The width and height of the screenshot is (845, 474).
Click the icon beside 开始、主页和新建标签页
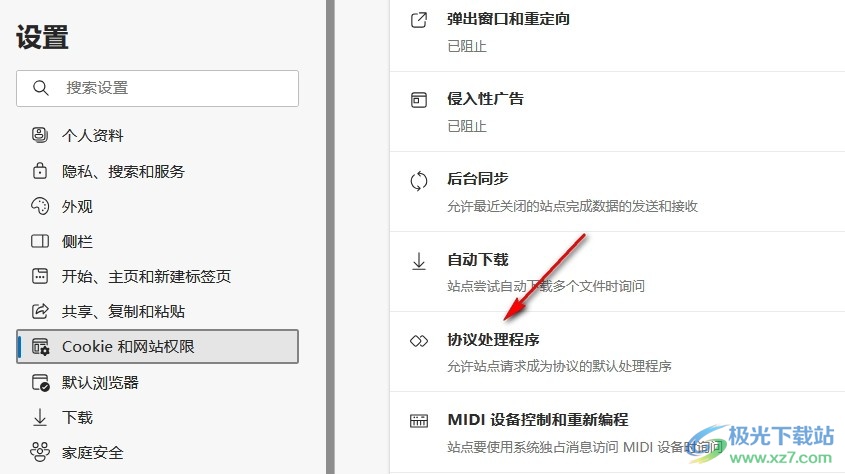click(x=40, y=276)
